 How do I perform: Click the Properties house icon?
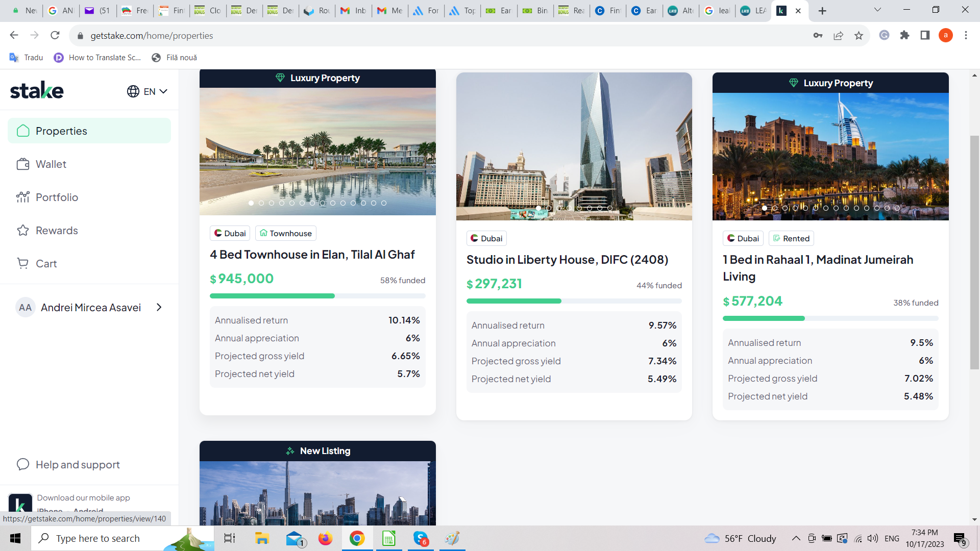[23, 131]
